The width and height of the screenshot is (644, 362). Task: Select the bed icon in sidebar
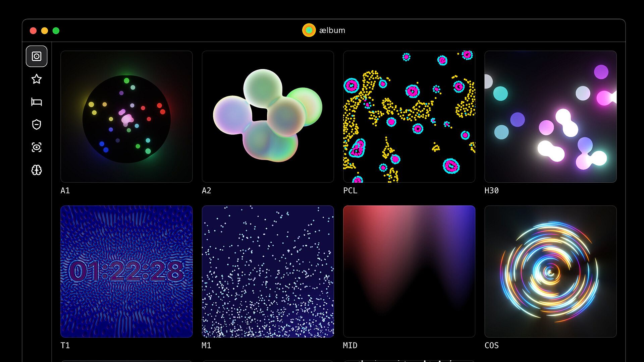[x=37, y=102]
